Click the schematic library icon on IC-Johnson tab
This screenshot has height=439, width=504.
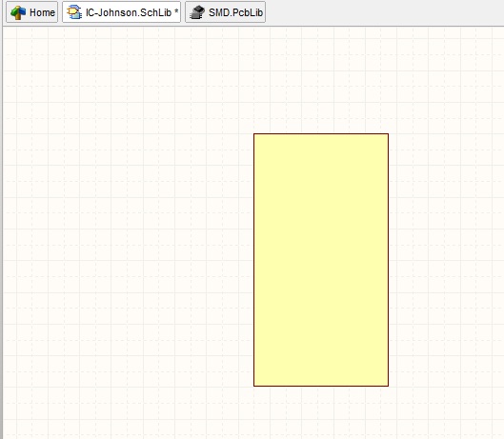click(74, 12)
